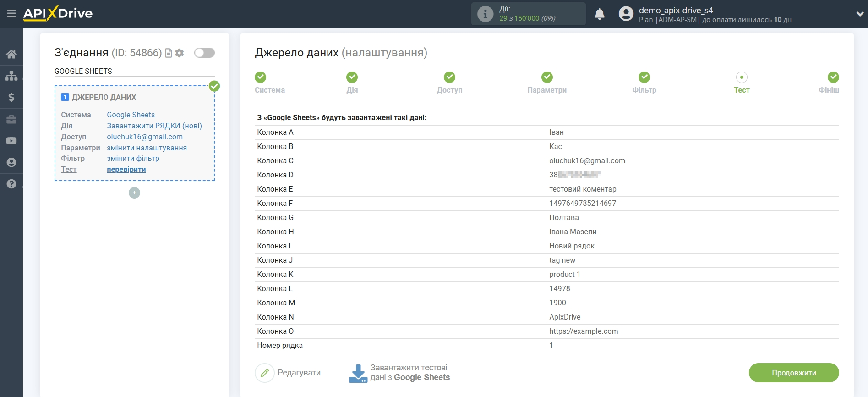Viewport: 868px width, 397px height.
Task: Click the data source green checkmark
Action: [x=214, y=86]
